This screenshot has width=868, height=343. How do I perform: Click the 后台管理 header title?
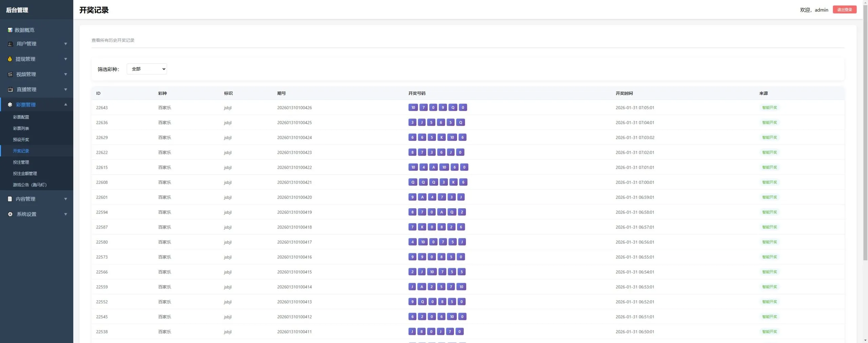(x=17, y=10)
